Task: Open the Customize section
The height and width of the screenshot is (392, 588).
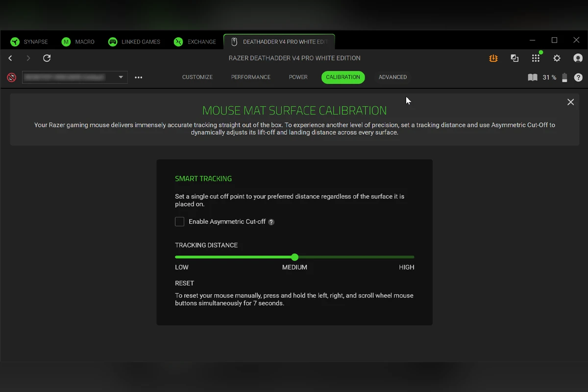Action: pyautogui.click(x=197, y=77)
